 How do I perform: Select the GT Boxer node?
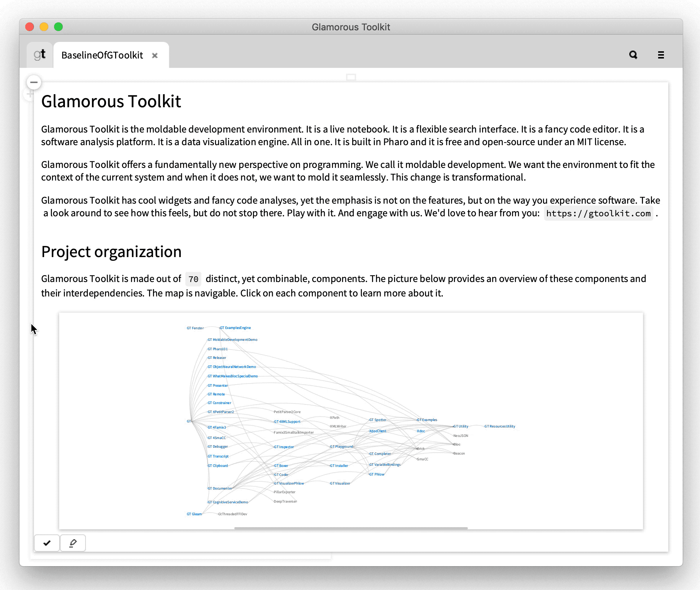coord(281,466)
